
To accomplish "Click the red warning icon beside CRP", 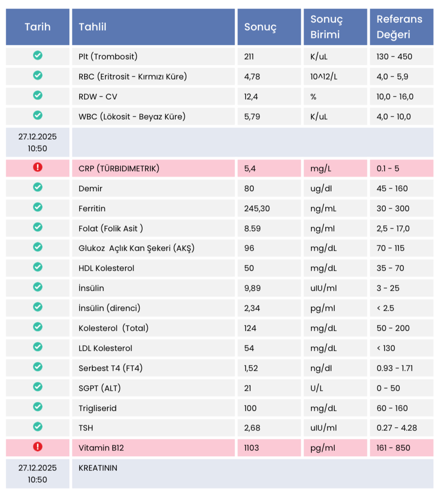I will click(38, 167).
